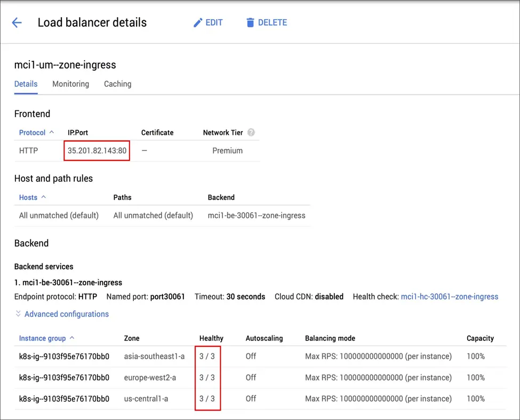Click instance group in asia-southeast1-a row
Viewport: 520px width, 420px height.
(x=64, y=357)
